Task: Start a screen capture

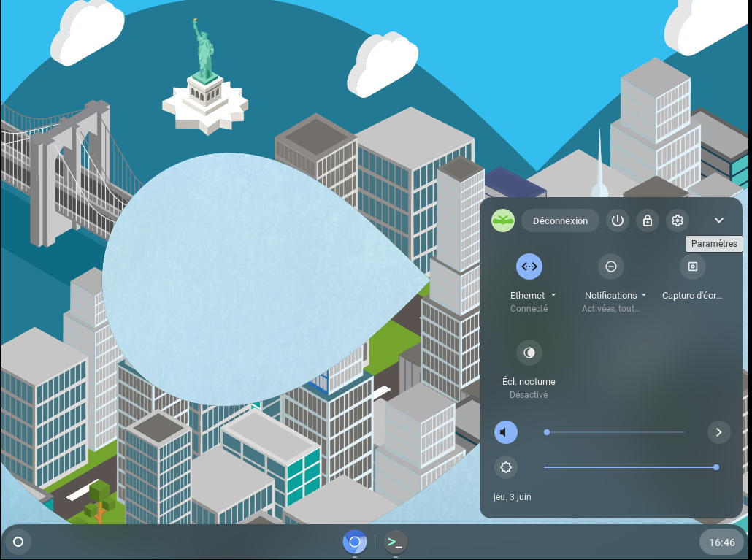Action: click(x=693, y=266)
